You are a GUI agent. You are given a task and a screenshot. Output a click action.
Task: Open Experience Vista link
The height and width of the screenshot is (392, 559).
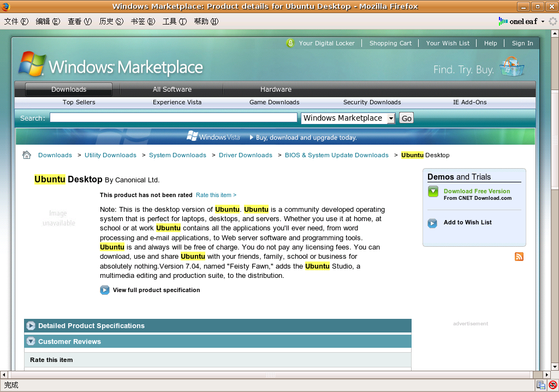pos(177,102)
